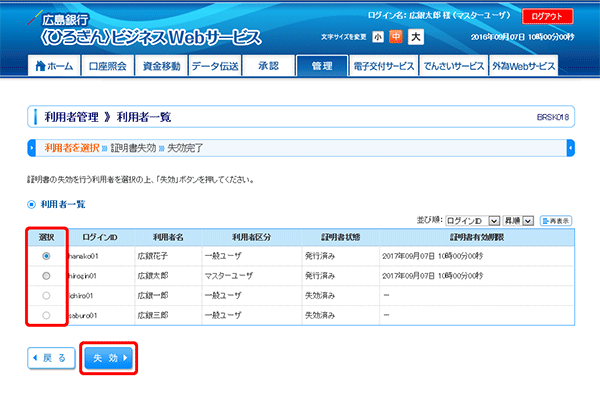Click 発行済み status in hanako01 row
Screen dimensions: 600x399
(320, 256)
